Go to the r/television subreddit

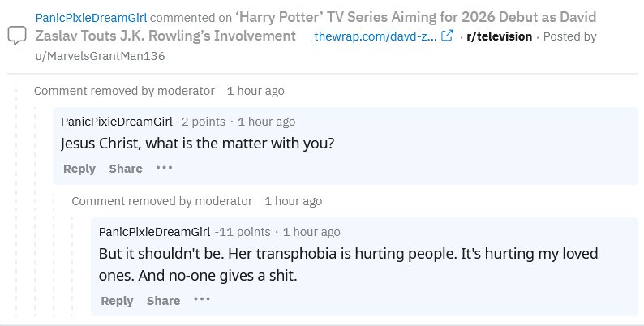pos(500,36)
